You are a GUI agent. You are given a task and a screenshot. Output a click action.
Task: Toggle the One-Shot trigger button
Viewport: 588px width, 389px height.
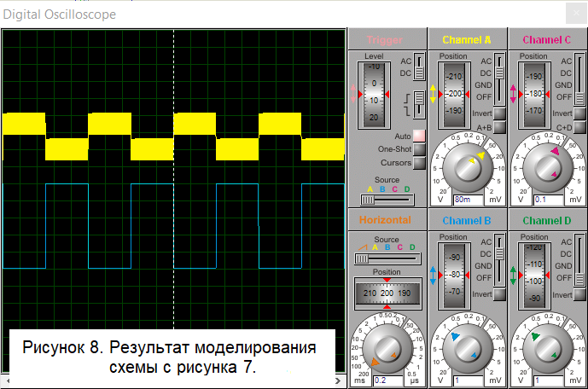coord(418,149)
